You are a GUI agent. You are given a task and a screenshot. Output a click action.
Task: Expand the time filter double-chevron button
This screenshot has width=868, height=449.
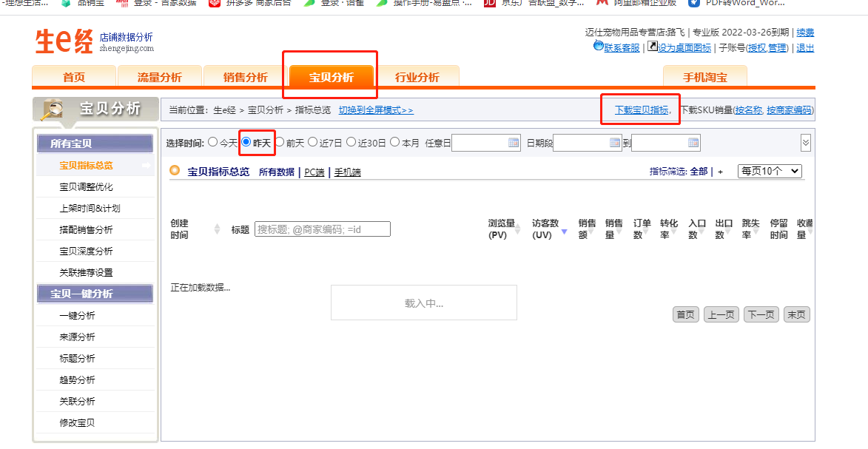point(805,143)
